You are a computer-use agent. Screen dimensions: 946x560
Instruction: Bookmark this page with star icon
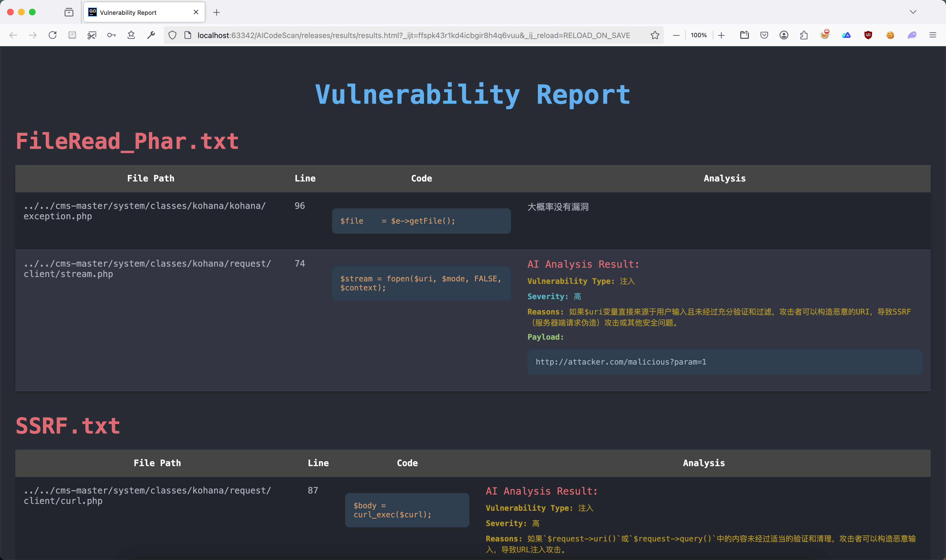pos(655,35)
